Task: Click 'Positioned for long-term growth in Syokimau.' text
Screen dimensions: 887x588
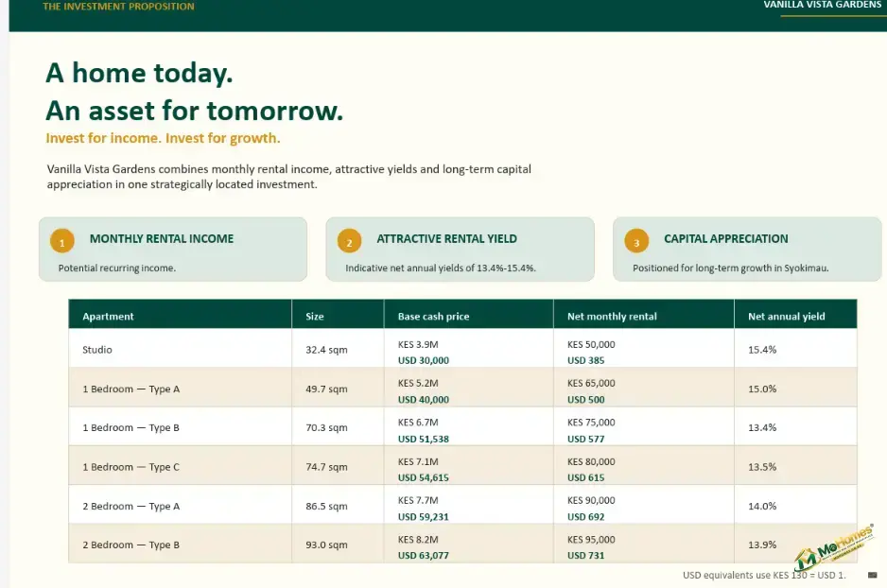Action: coord(730,268)
